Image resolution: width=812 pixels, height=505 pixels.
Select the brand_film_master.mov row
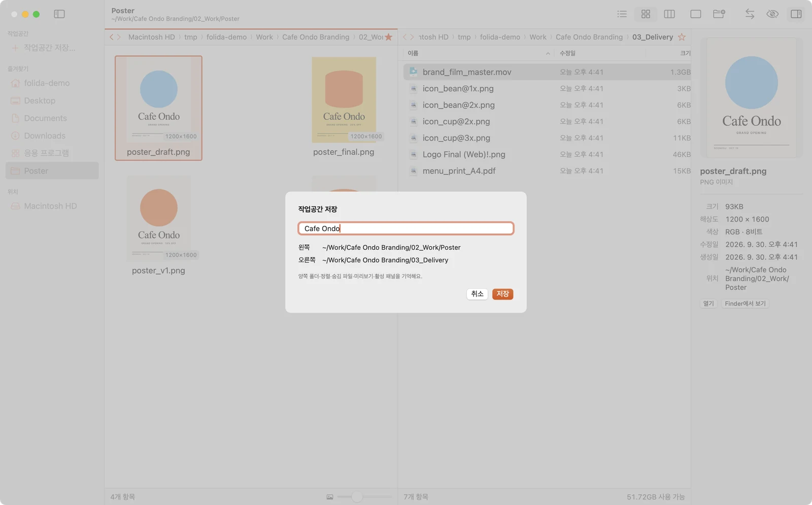(547, 72)
